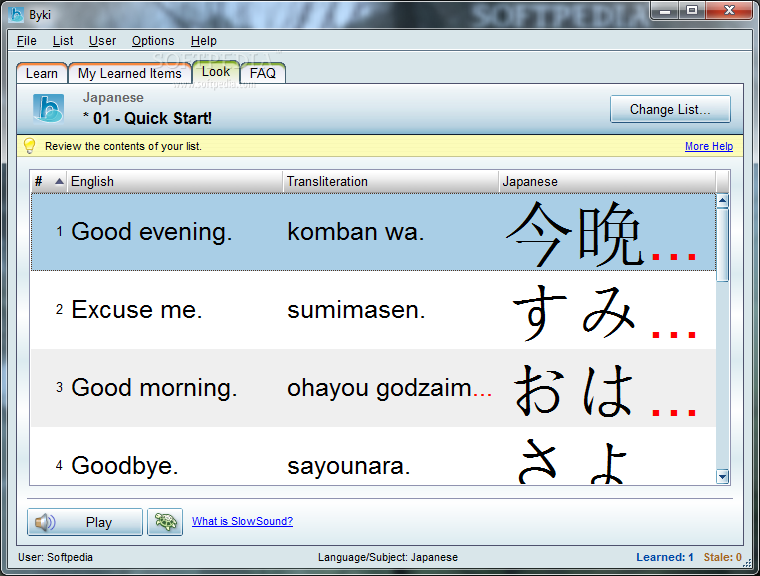Open the FAQ tab
This screenshot has height=576, width=760.
pyautogui.click(x=263, y=73)
